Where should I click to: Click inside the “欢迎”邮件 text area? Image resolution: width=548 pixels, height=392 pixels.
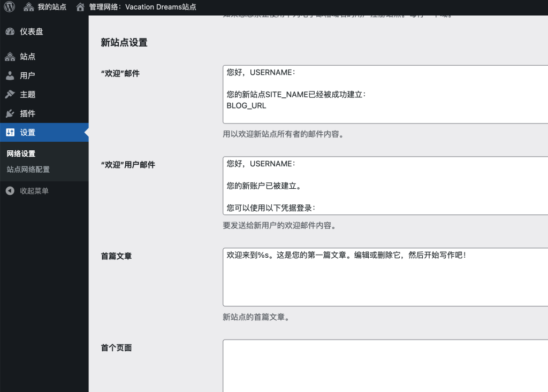point(385,94)
